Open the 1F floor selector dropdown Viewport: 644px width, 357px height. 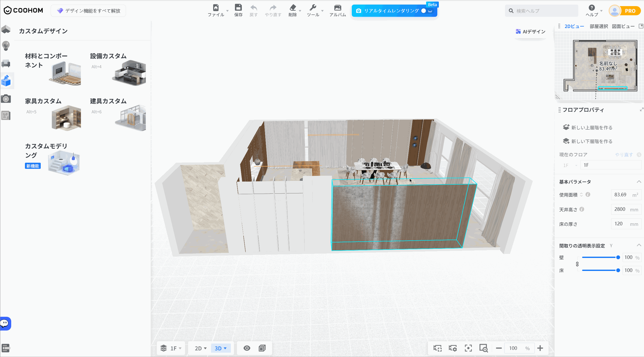click(171, 348)
